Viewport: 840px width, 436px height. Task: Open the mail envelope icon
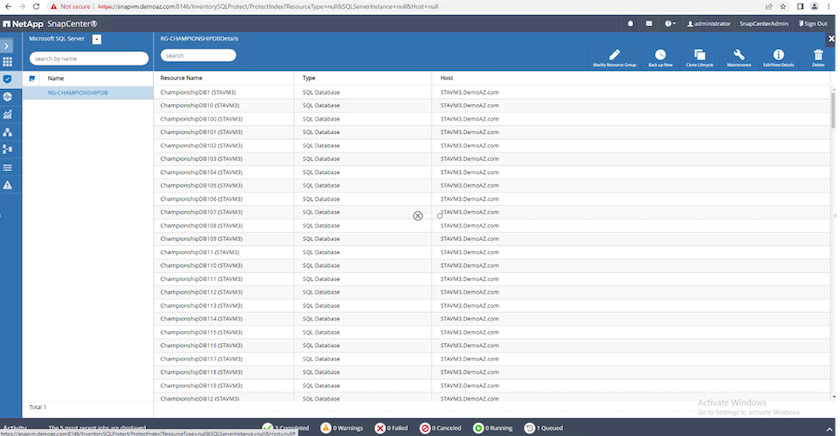pyautogui.click(x=649, y=24)
